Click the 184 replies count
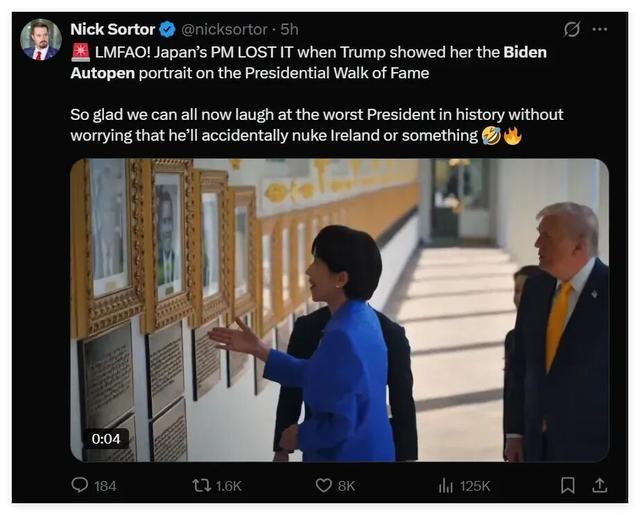The image size is (640, 515). click(105, 486)
